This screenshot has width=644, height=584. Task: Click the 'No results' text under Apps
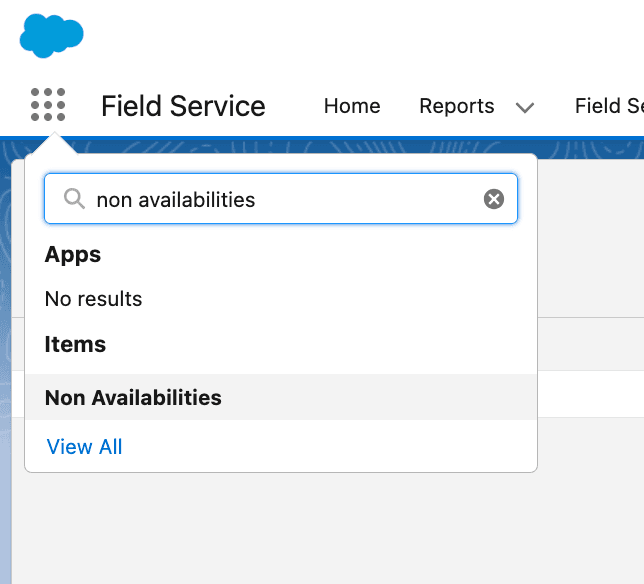[x=93, y=299]
